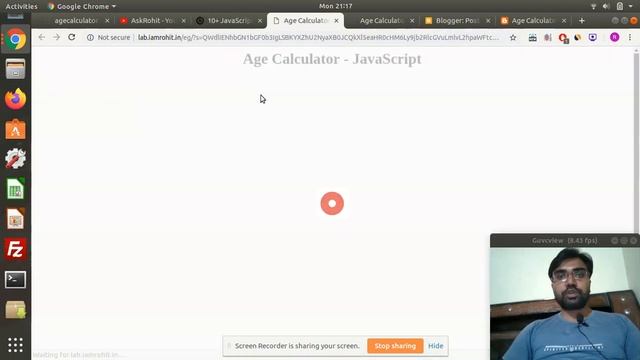Click the address bar URL

(x=318, y=37)
